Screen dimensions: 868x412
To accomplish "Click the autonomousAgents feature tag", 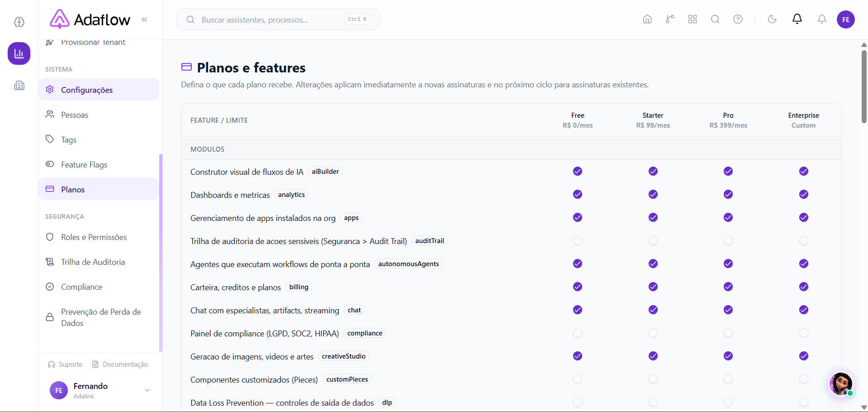I will click(x=408, y=264).
